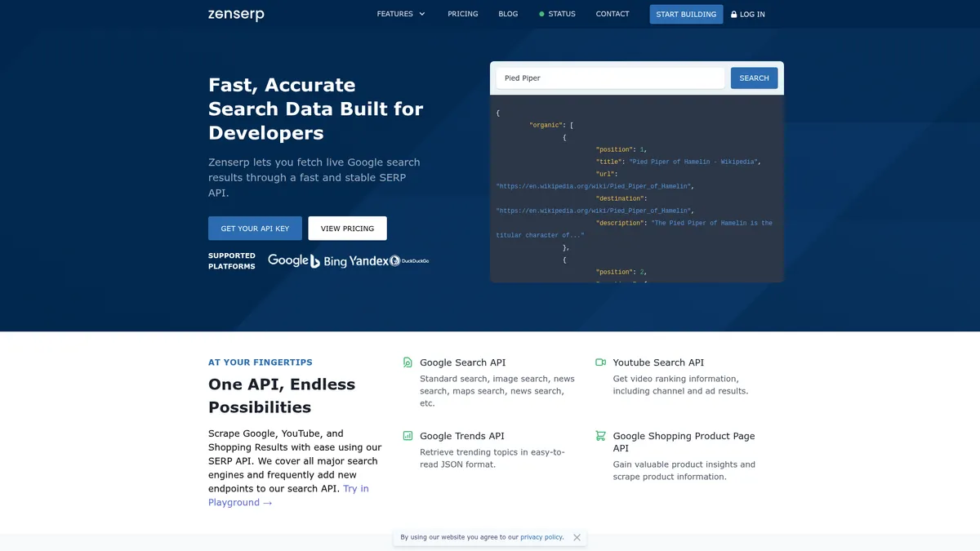The height and width of the screenshot is (551, 980).
Task: Focus the Pied Piper search input field
Action: (610, 78)
